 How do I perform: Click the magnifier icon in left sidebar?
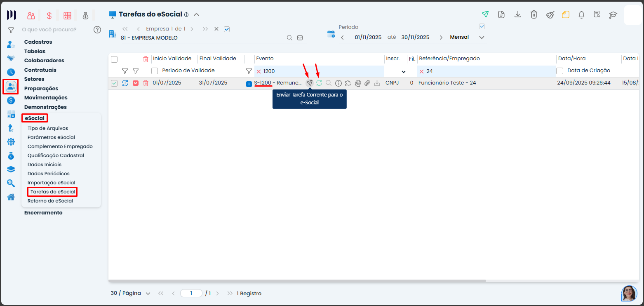(x=11, y=183)
